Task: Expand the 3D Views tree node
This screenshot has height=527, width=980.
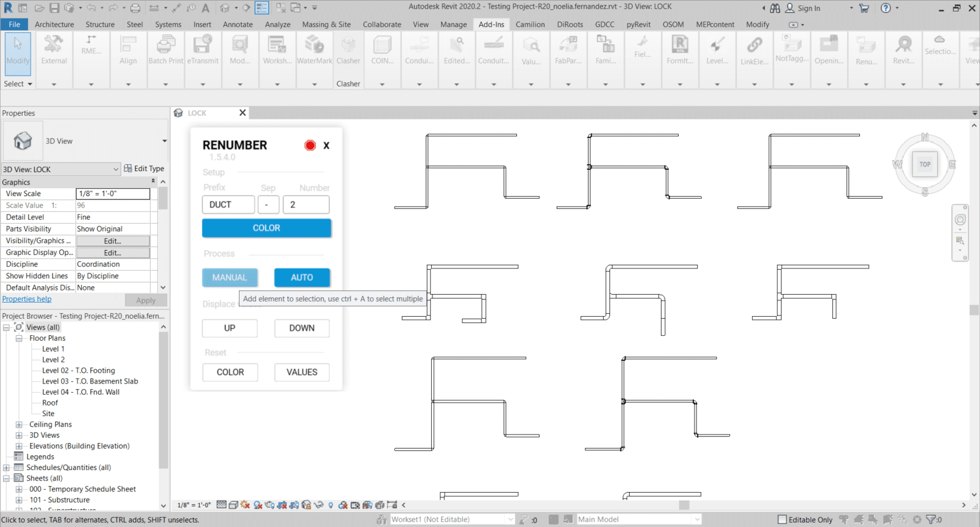Action: pos(19,435)
